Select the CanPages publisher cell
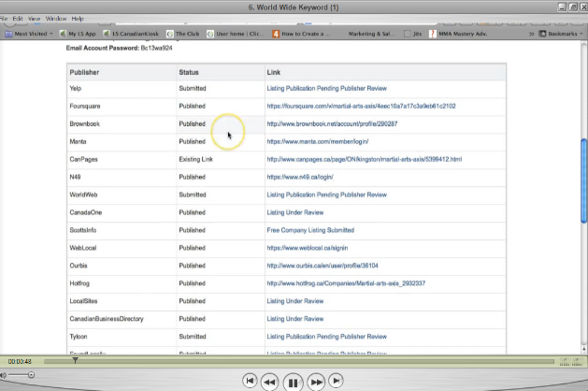 click(122, 159)
